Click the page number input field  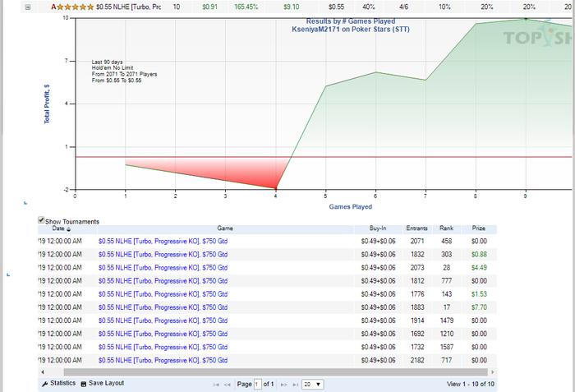(x=257, y=385)
